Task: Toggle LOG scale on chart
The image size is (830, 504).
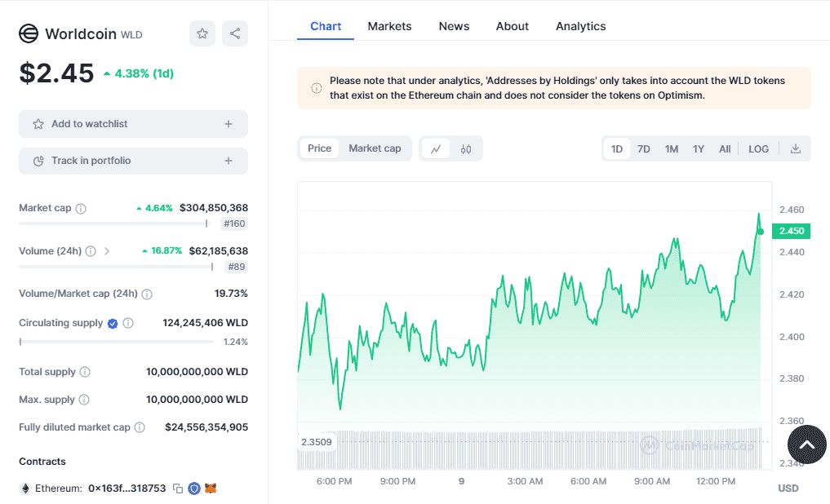Action: tap(758, 149)
